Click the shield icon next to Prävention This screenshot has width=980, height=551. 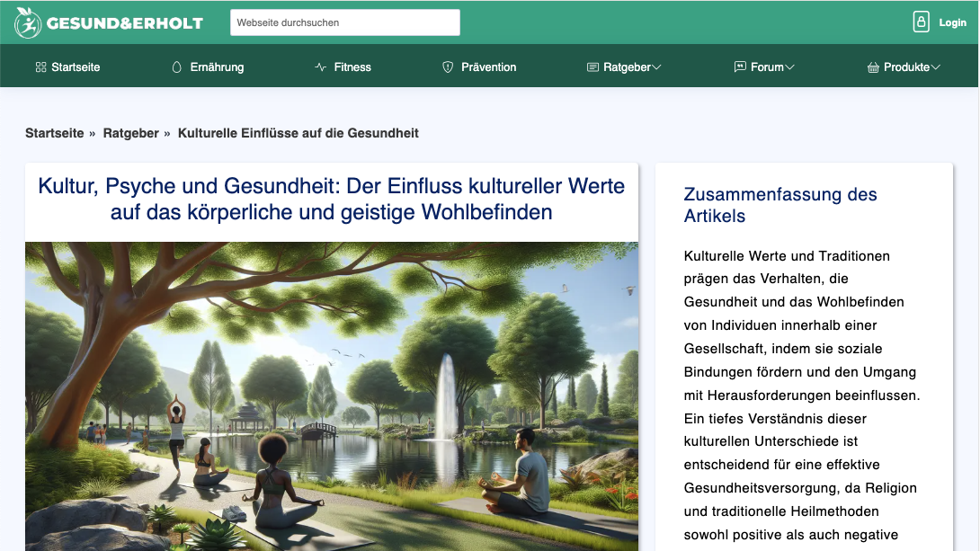pos(447,66)
